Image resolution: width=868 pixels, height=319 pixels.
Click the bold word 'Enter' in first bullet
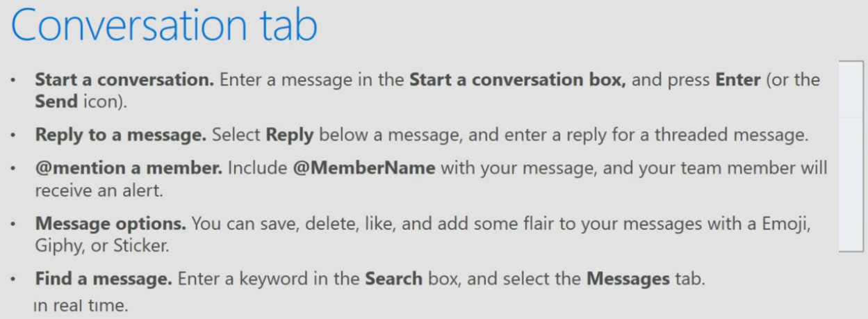coord(738,79)
